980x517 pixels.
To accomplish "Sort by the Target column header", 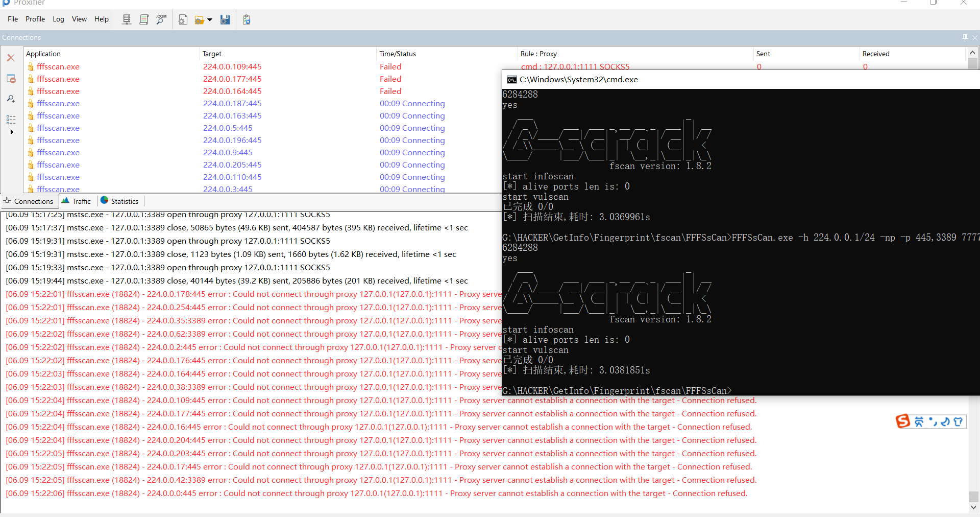I will tap(288, 54).
